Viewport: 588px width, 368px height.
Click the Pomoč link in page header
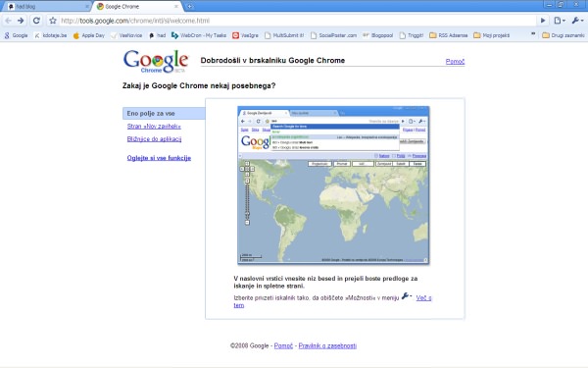coord(455,61)
